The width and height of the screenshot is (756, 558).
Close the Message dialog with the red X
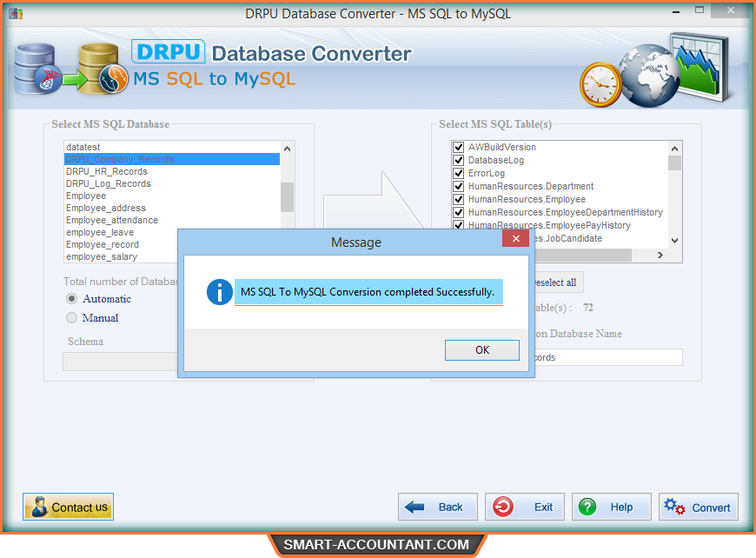tap(515, 238)
